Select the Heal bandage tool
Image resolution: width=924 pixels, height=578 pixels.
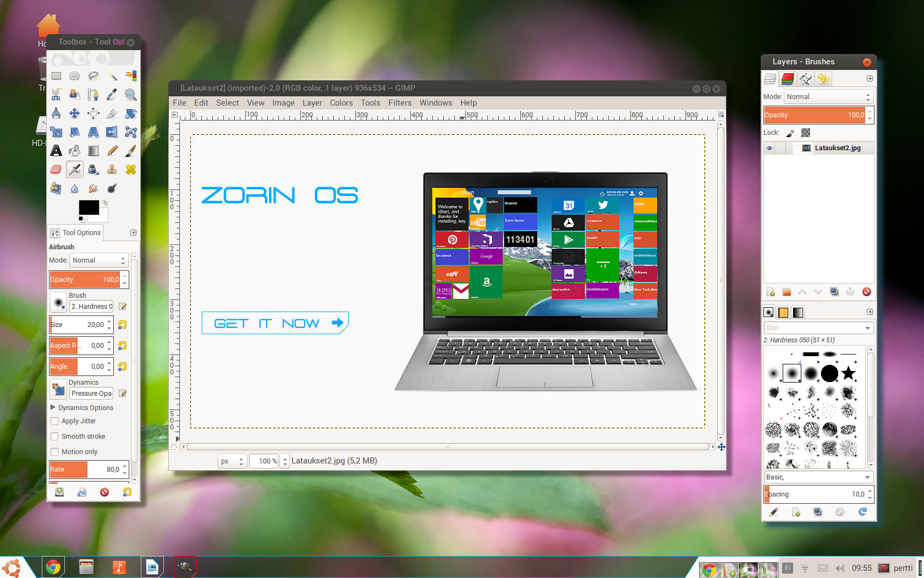[x=131, y=170]
